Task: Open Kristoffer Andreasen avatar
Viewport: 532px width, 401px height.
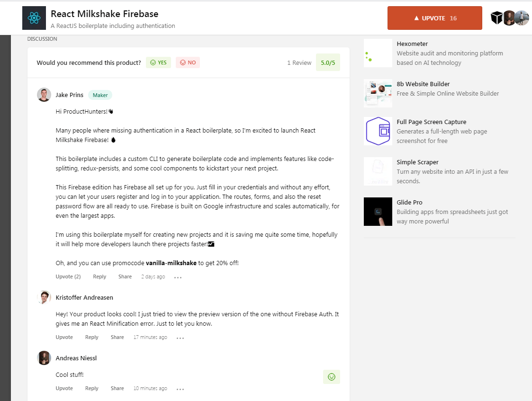Action: pyautogui.click(x=44, y=297)
